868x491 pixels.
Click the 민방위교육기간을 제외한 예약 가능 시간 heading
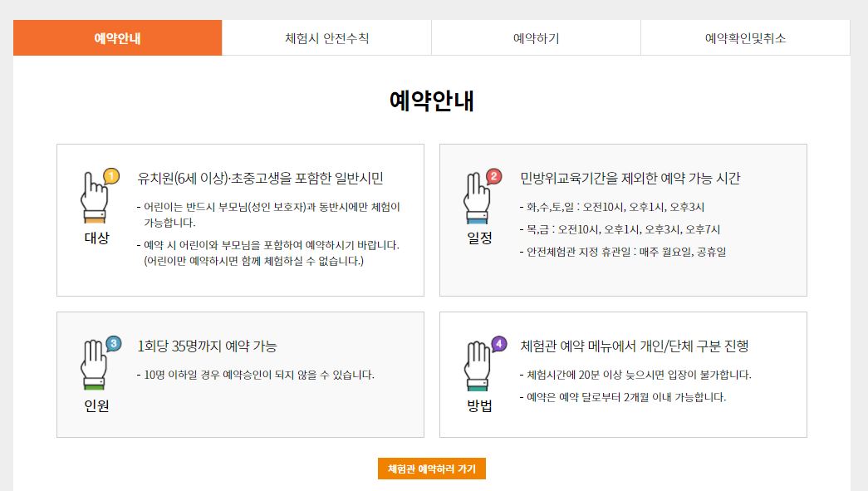coord(630,179)
